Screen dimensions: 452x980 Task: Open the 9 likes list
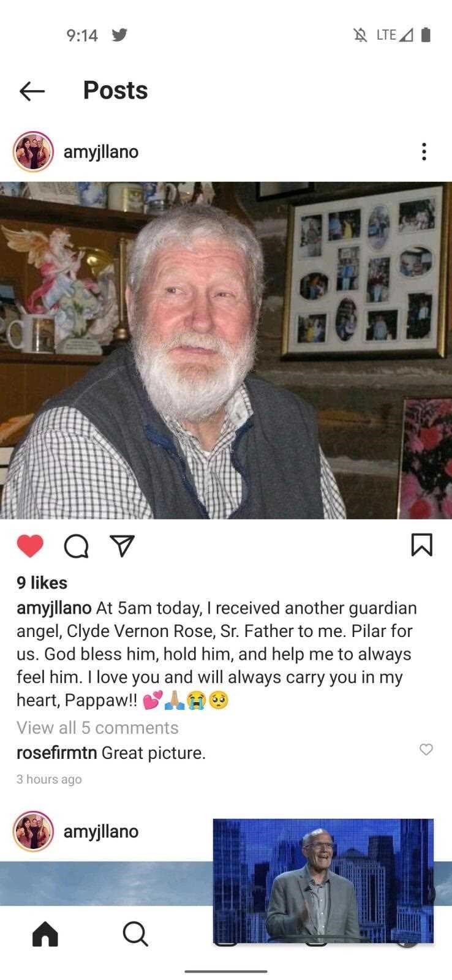[42, 582]
